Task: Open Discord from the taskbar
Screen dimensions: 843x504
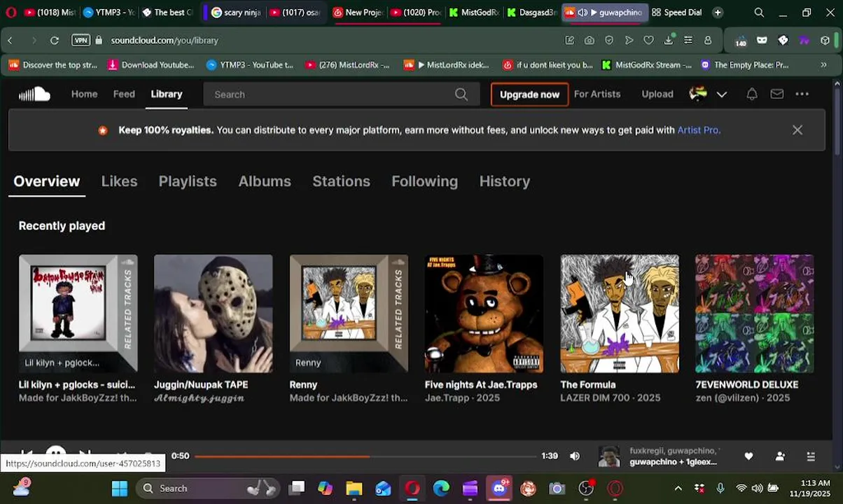Action: tap(499, 489)
